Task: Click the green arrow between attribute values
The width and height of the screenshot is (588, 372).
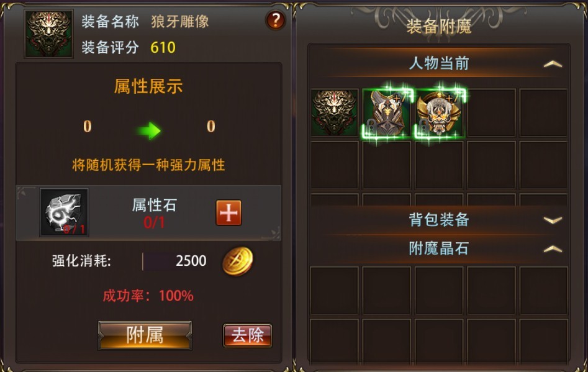Action: [x=148, y=130]
